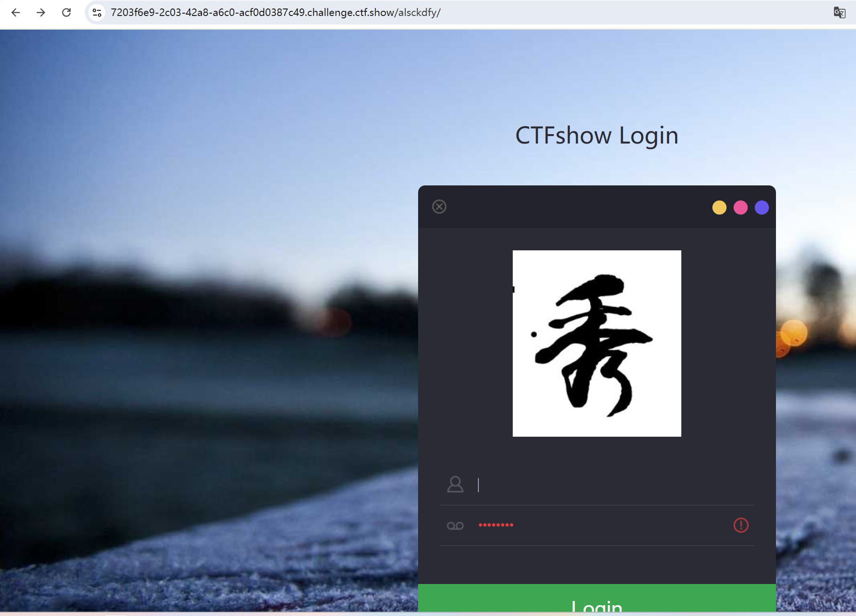Image resolution: width=856 pixels, height=616 pixels.
Task: Click the password key icon
Action: click(455, 526)
